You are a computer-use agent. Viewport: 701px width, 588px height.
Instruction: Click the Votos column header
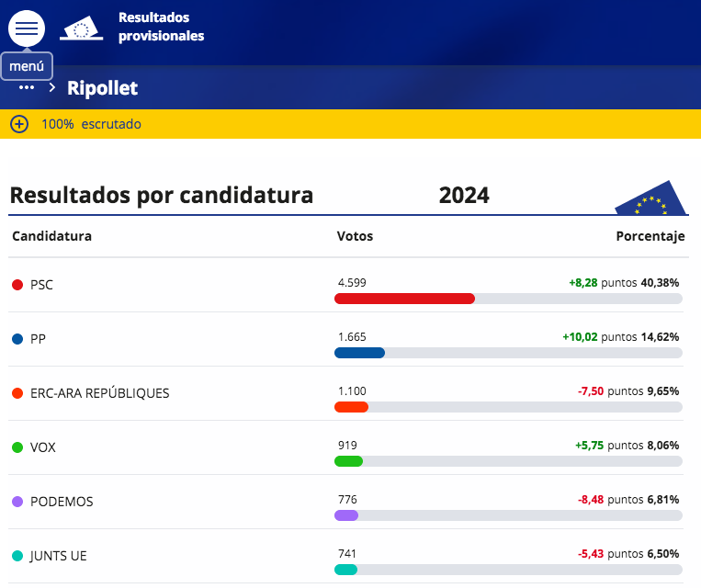[x=355, y=236]
